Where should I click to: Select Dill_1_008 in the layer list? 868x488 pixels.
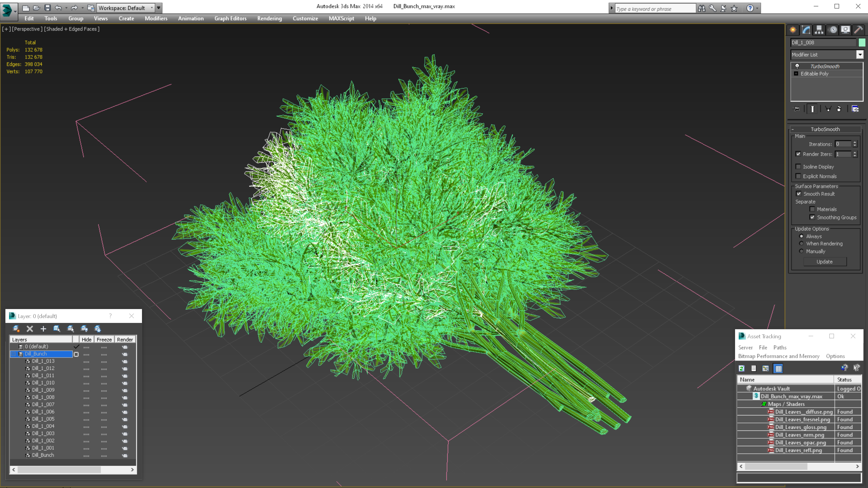[x=43, y=397]
